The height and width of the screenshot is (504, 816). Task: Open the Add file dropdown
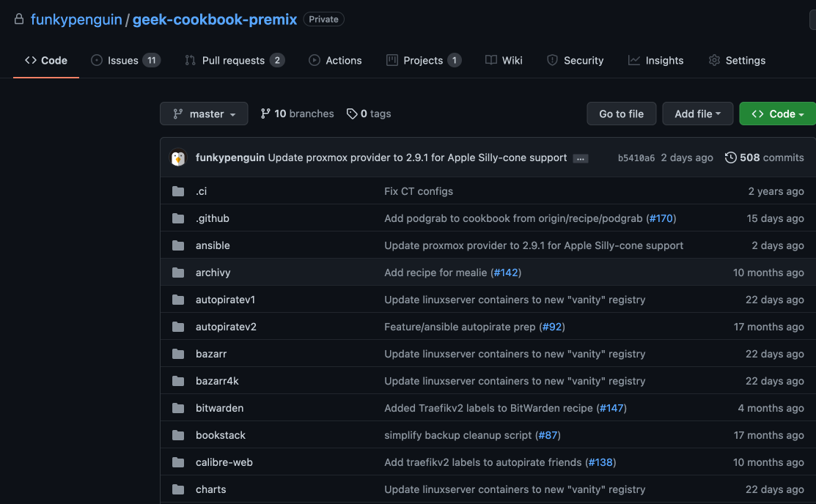pos(697,114)
